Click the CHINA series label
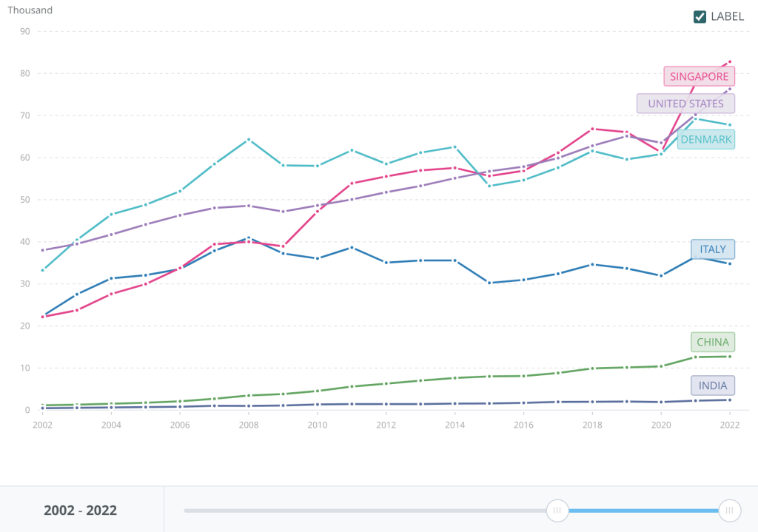The image size is (758, 532). pos(713,342)
